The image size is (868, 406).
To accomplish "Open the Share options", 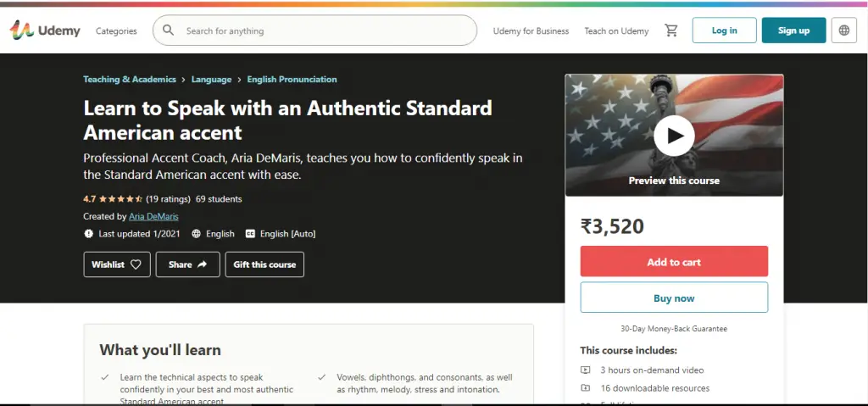I will coord(187,264).
